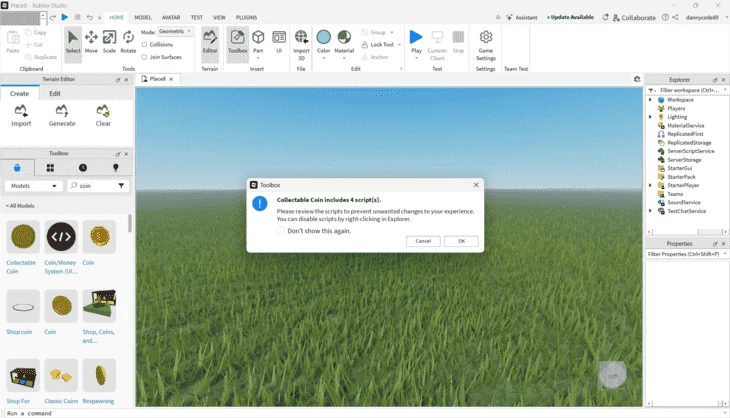Close the Place8 document tab
This screenshot has height=418, width=730.
(x=171, y=79)
